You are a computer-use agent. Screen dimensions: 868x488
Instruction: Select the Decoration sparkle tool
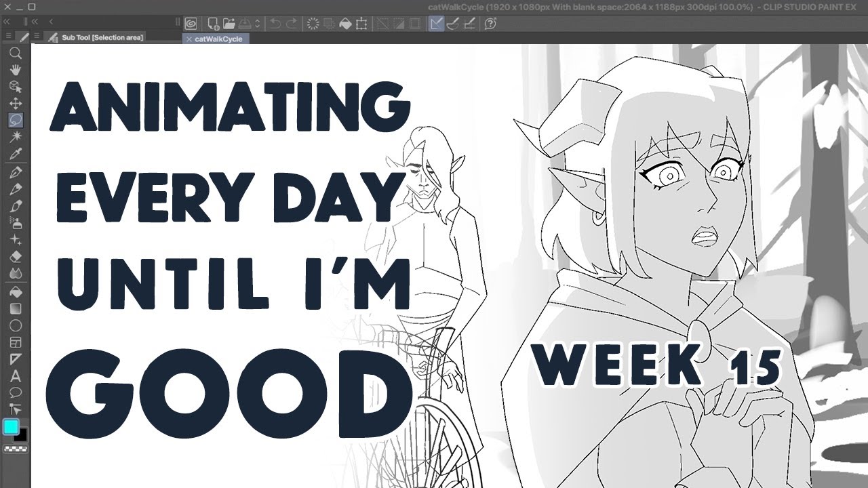(x=15, y=240)
